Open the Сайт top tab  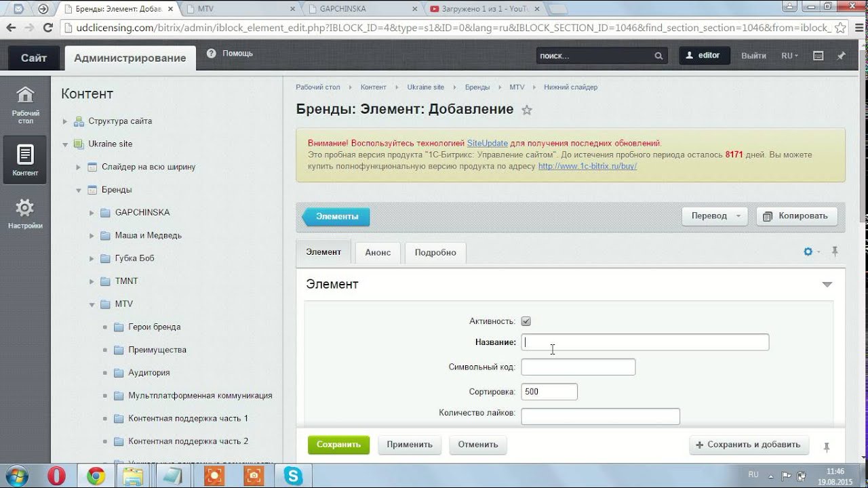(x=34, y=58)
